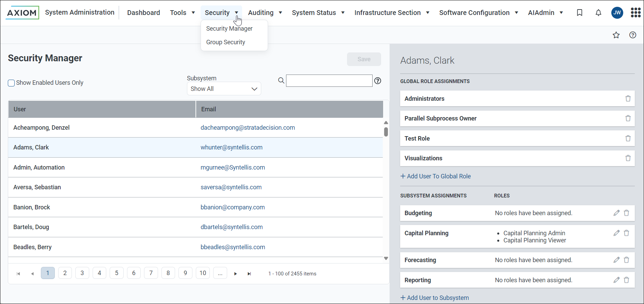Choose Security Manager menu entry
Viewport: 644px width, 304px height.
(229, 29)
